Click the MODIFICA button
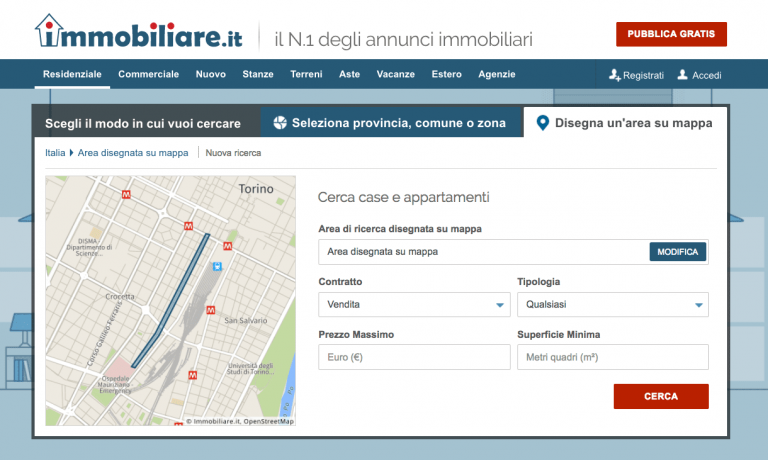The height and width of the screenshot is (460, 768). click(x=678, y=252)
